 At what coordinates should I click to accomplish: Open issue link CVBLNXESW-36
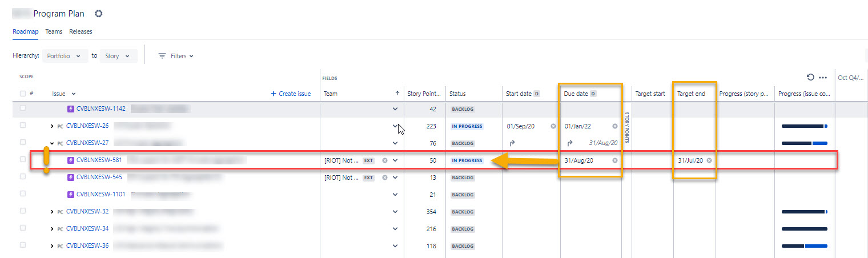click(87, 246)
